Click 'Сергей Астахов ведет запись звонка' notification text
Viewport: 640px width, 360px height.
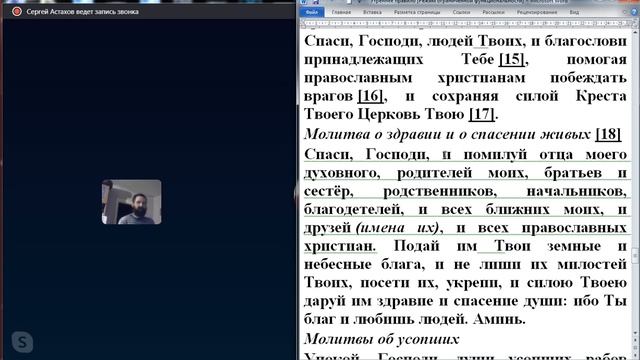tap(82, 12)
